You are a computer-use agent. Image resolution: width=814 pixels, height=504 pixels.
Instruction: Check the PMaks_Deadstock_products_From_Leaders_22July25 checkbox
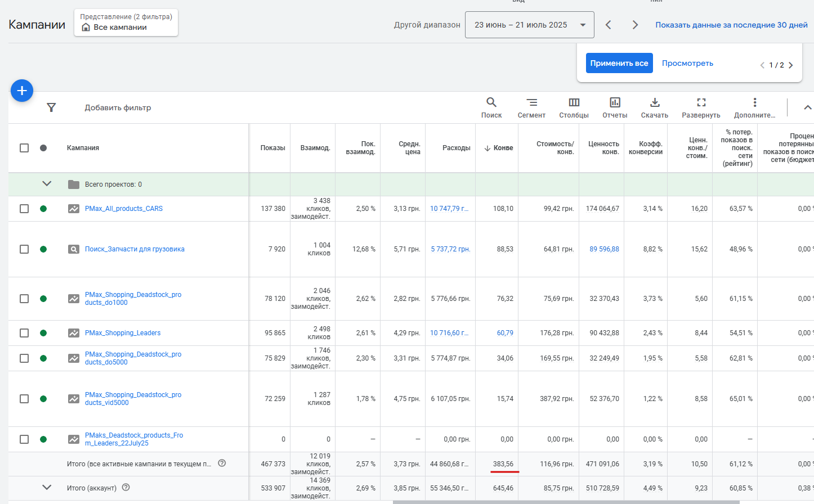click(24, 439)
